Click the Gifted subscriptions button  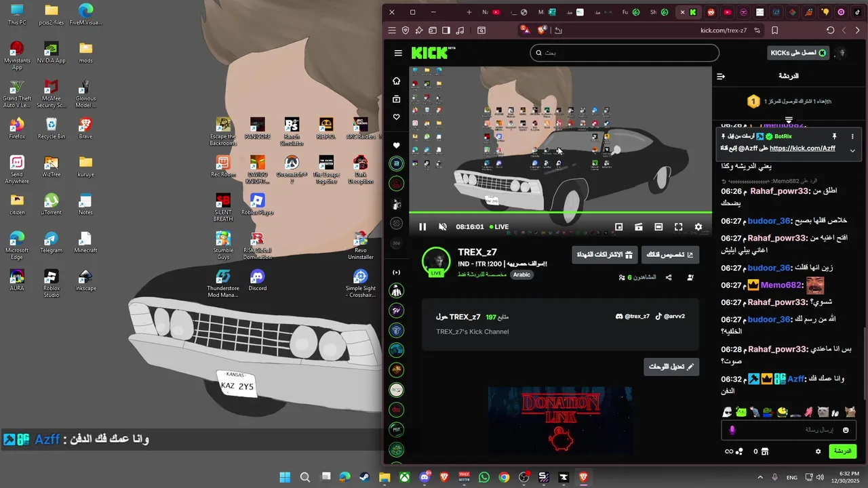604,255
